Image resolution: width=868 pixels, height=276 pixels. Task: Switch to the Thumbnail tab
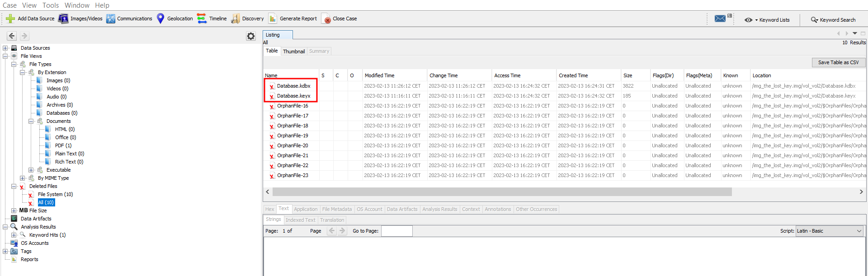click(294, 51)
